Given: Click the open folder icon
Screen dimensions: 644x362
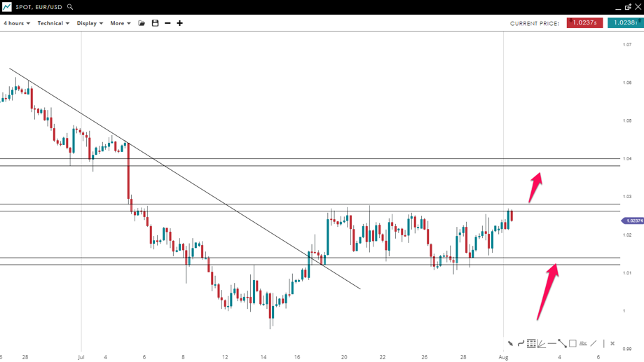Looking at the screenshot, I should pos(142,23).
